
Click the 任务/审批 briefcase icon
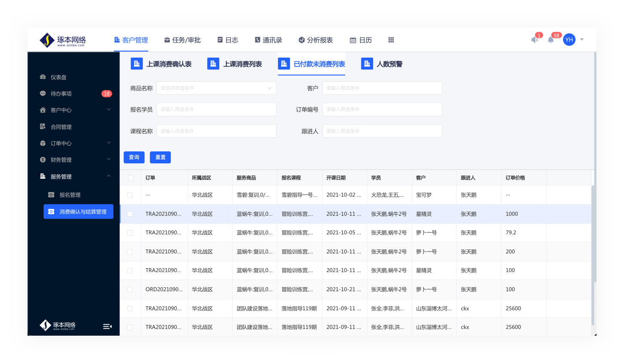167,40
